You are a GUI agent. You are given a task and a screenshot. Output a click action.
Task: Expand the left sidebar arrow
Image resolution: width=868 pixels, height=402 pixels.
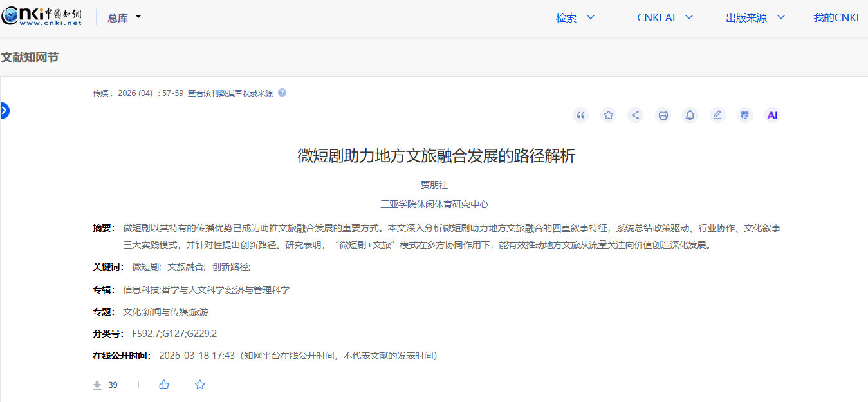click(x=4, y=111)
